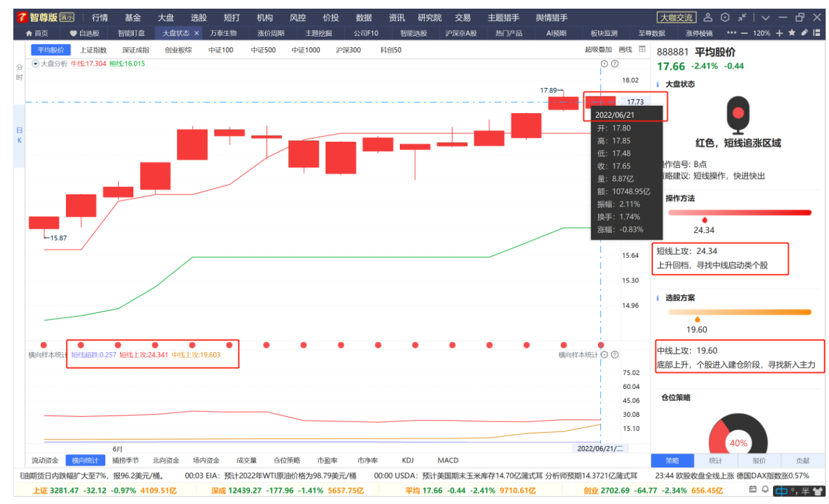This screenshot has width=829, height=504.
Task: Click the 仓位策略 40% donut chart
Action: point(738,433)
